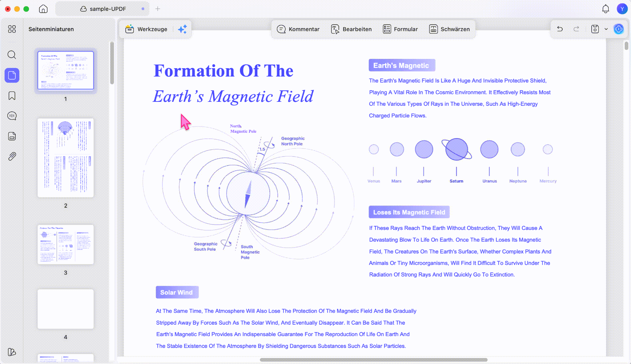Open the home screen icon
Viewport: 631px width, 364px height.
tap(43, 9)
